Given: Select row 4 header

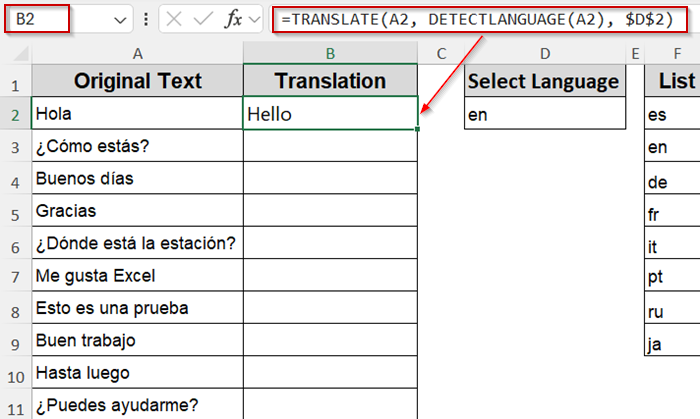Looking at the screenshot, I should point(16,178).
